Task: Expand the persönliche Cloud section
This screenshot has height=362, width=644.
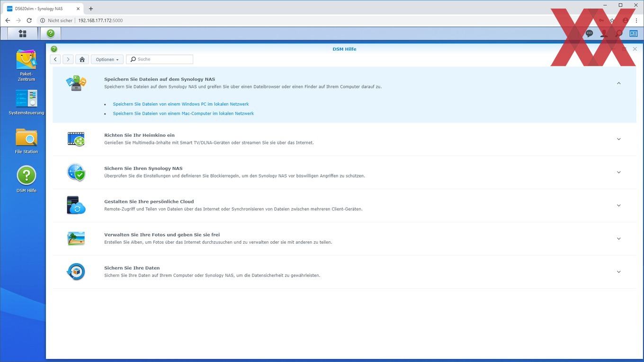Action: click(x=618, y=205)
